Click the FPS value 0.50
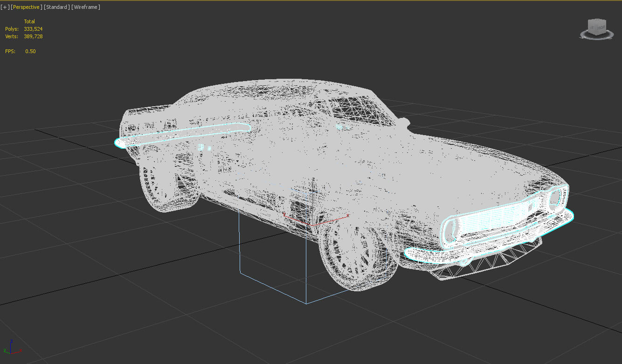 point(30,51)
